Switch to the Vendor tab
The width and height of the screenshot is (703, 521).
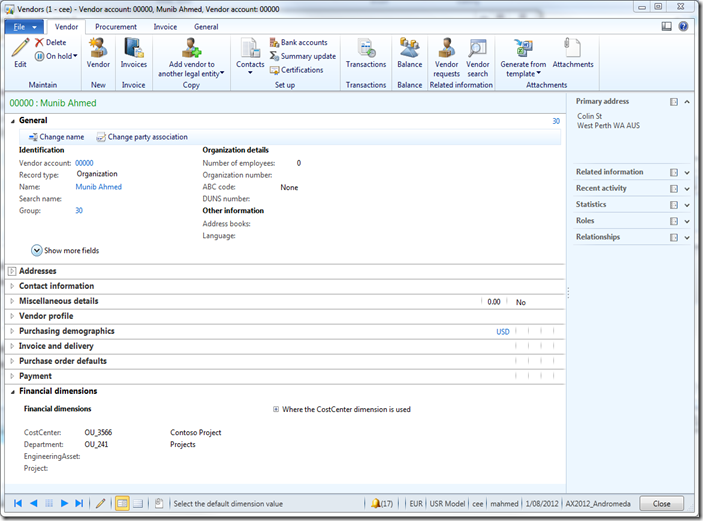66,27
